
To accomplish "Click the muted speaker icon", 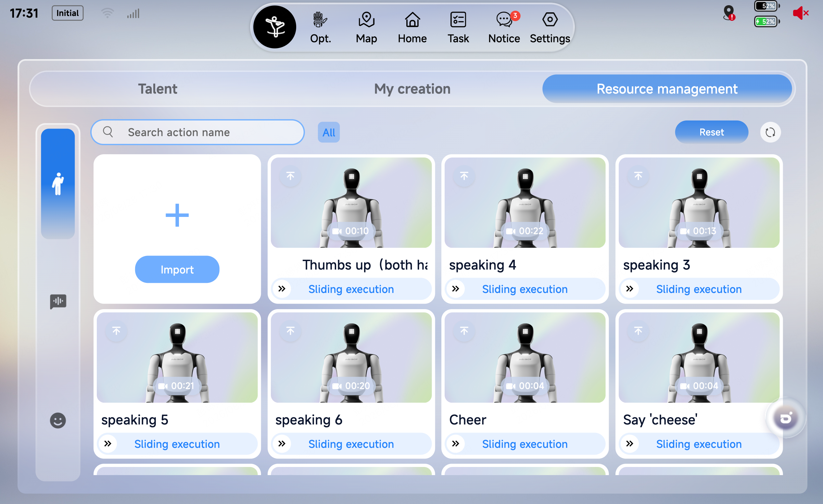I will pos(800,13).
